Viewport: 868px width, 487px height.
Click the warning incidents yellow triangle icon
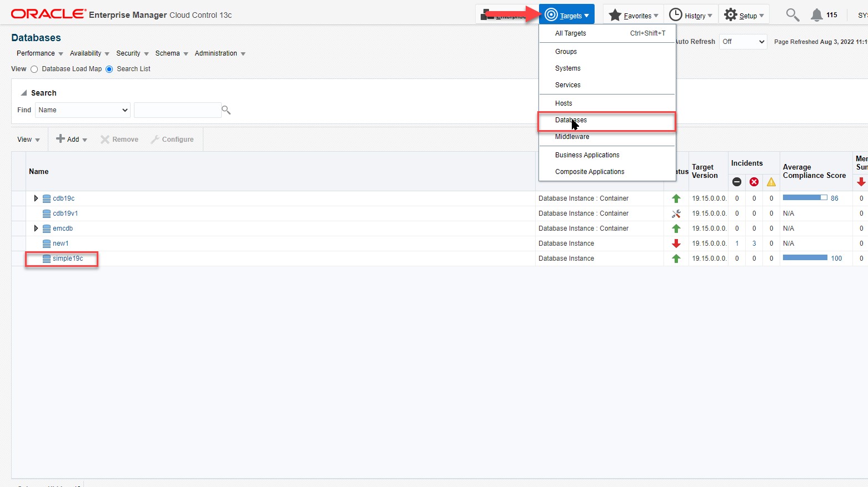771,182
